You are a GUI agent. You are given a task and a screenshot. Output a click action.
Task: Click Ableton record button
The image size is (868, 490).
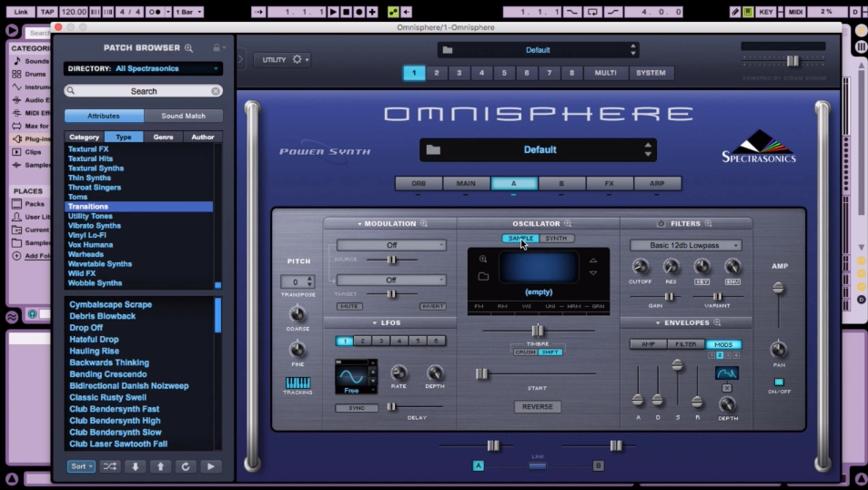[x=358, y=12]
